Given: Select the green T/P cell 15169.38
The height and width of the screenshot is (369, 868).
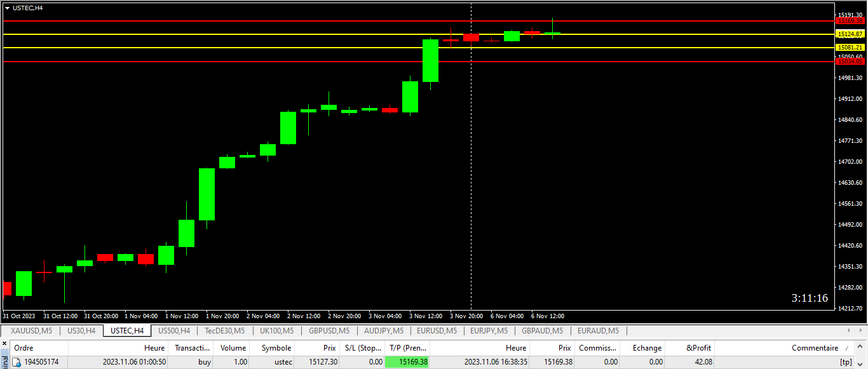Looking at the screenshot, I should [x=407, y=362].
